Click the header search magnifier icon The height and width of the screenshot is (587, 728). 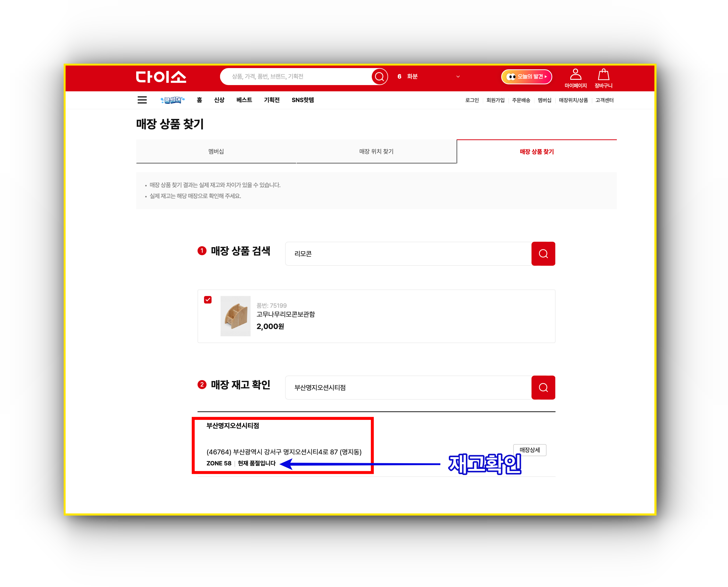380,77
